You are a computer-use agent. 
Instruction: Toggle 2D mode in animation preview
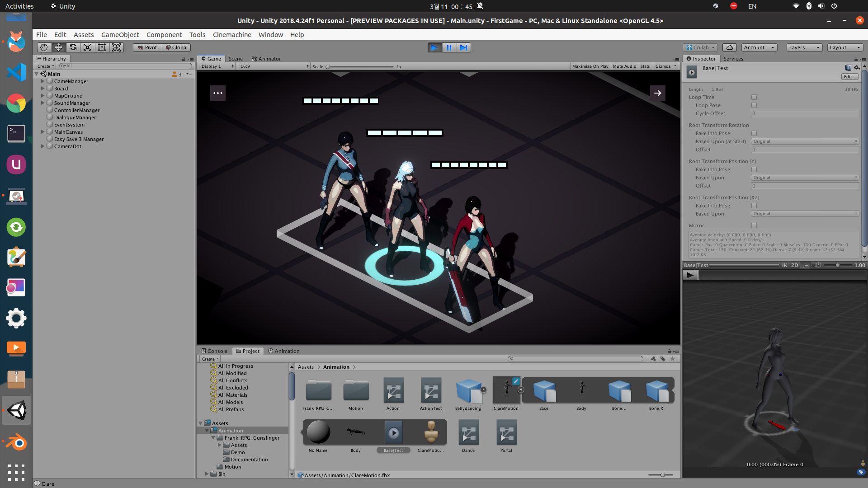click(x=795, y=265)
